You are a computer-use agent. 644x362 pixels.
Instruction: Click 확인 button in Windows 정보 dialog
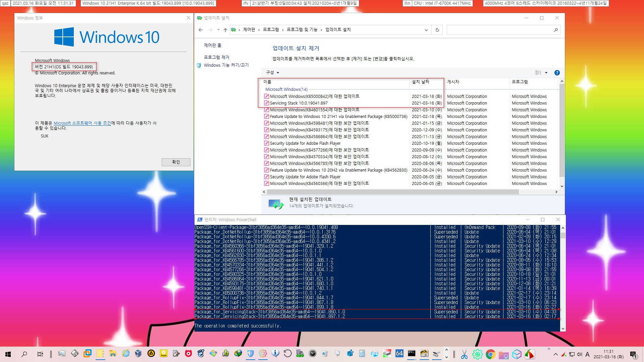176,162
